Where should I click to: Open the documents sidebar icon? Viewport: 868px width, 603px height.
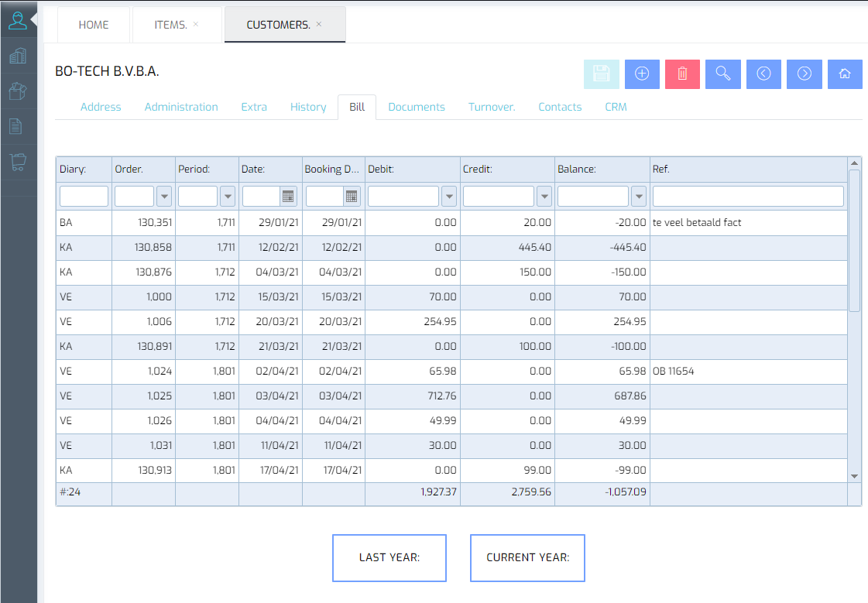click(16, 127)
